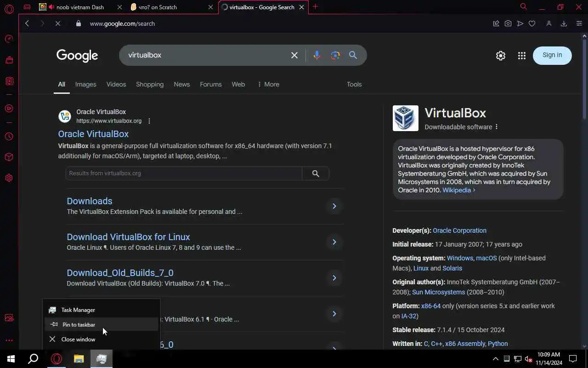Click chevron for Download VirtualBox for Linux
The image size is (588, 368).
tap(334, 242)
